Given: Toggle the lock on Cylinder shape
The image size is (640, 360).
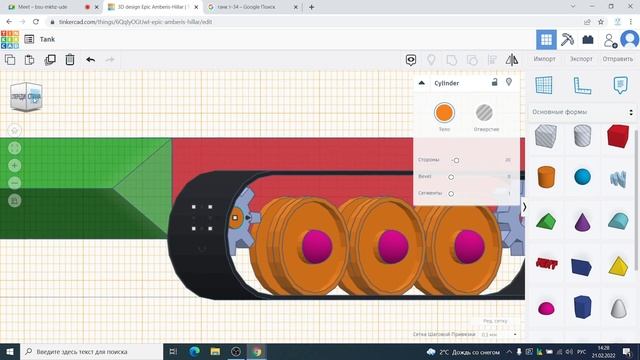Looking at the screenshot, I should click(494, 82).
